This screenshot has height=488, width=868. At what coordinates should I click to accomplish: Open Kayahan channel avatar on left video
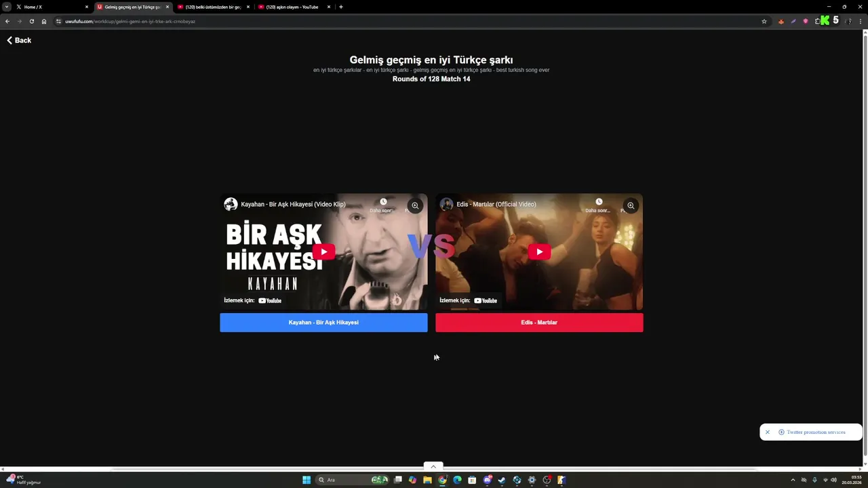click(231, 204)
